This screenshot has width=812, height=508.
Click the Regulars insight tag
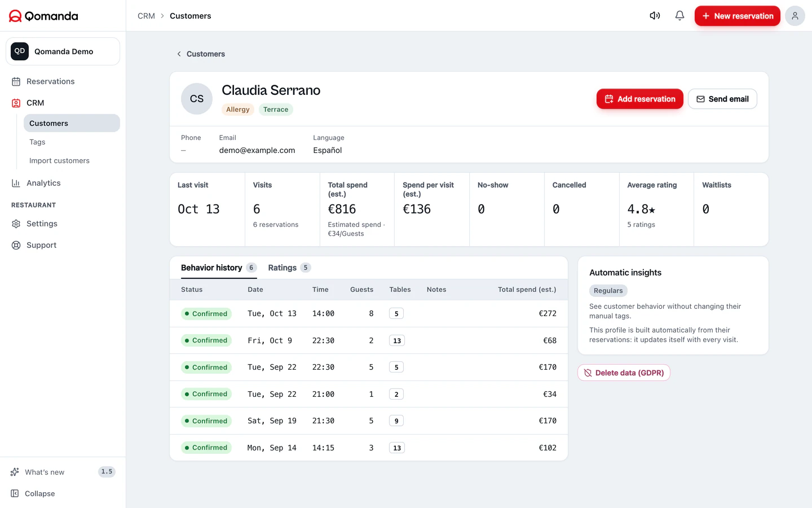(x=608, y=291)
